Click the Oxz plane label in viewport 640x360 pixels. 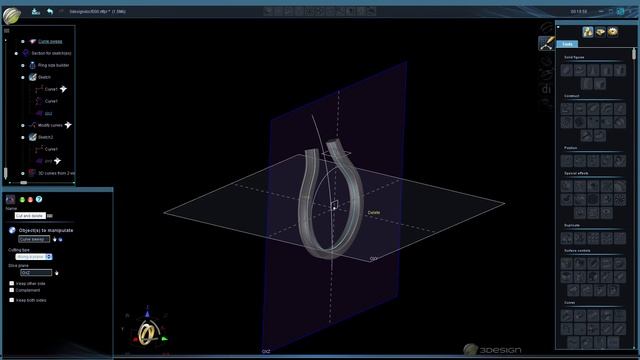266,351
